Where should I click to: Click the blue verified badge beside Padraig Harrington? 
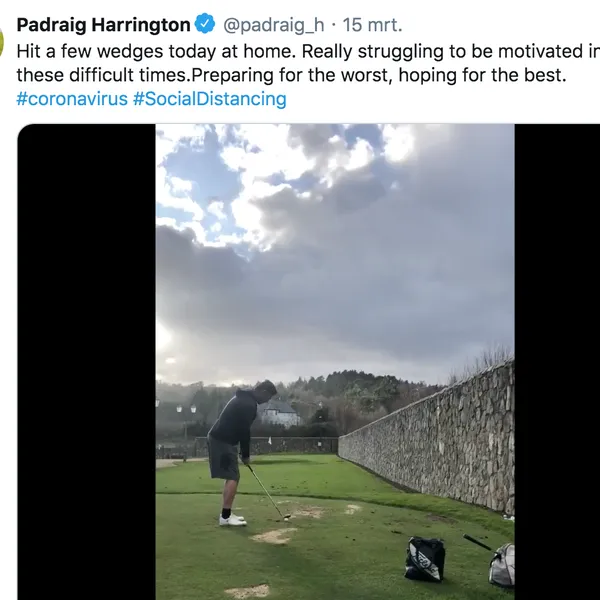coord(205,24)
